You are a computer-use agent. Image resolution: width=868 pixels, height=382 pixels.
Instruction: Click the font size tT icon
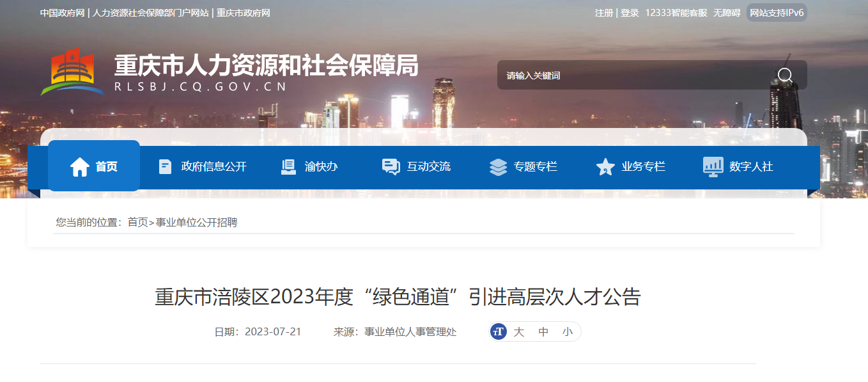click(499, 331)
